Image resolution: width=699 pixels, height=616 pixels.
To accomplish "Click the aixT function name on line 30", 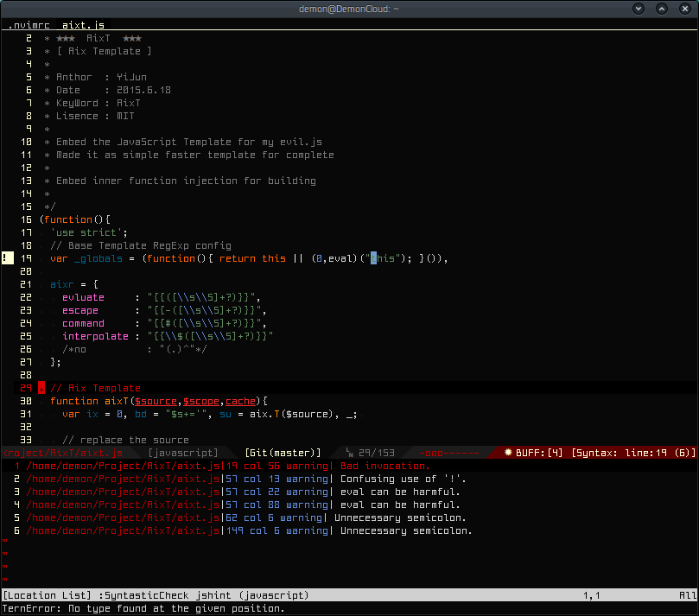I will tap(117, 401).
